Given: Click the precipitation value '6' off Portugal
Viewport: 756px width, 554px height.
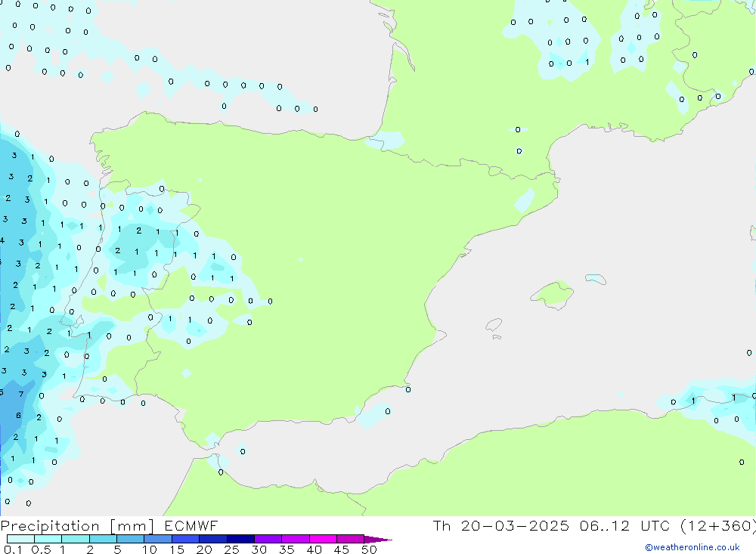Looking at the screenshot, I should coord(18,415).
